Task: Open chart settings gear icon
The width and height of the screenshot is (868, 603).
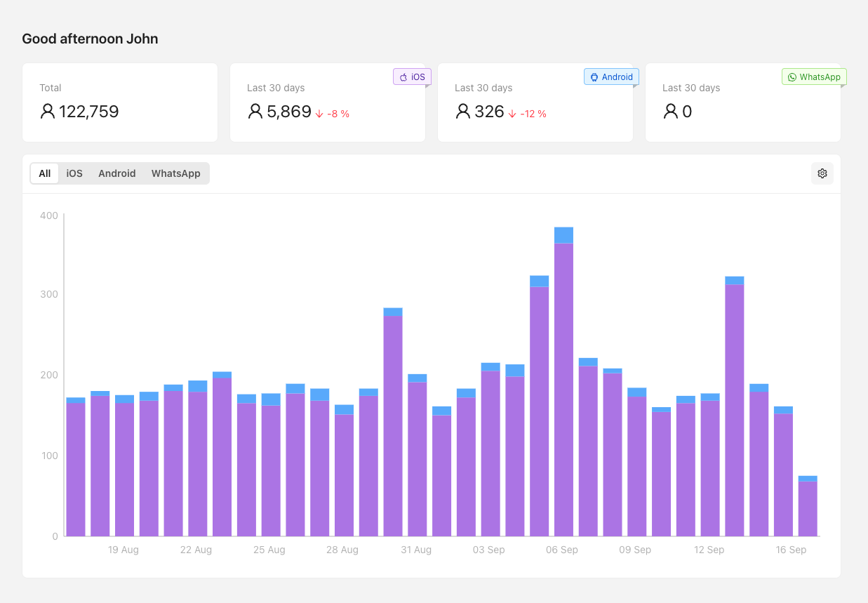Action: pyautogui.click(x=822, y=173)
